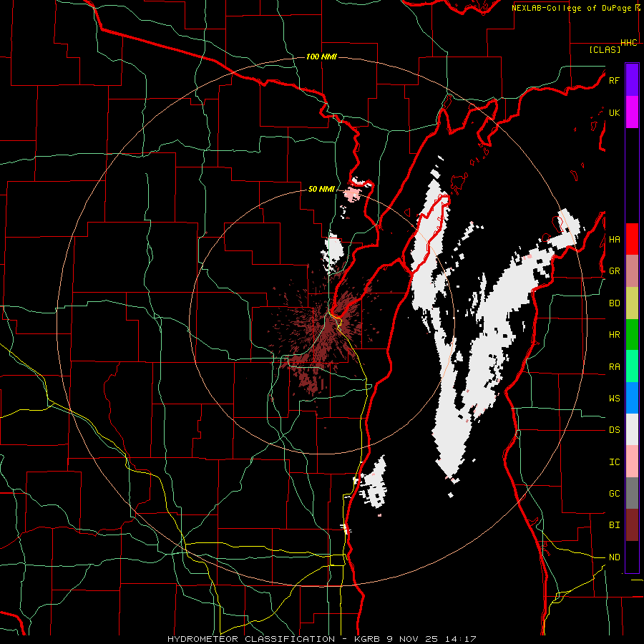
Task: Click the '[CLAS]' units label
Action: 605,50
